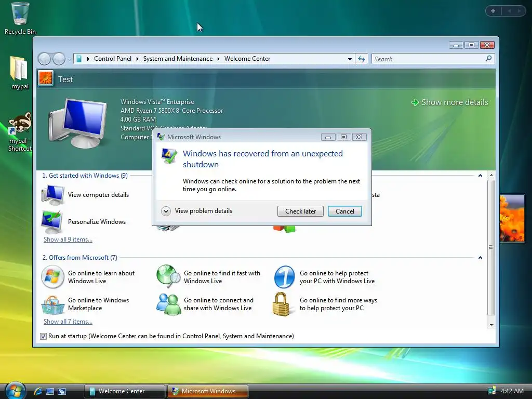Viewport: 532px width, 399px height.
Task: Click the padlock protect your PC icon
Action: coord(281,304)
